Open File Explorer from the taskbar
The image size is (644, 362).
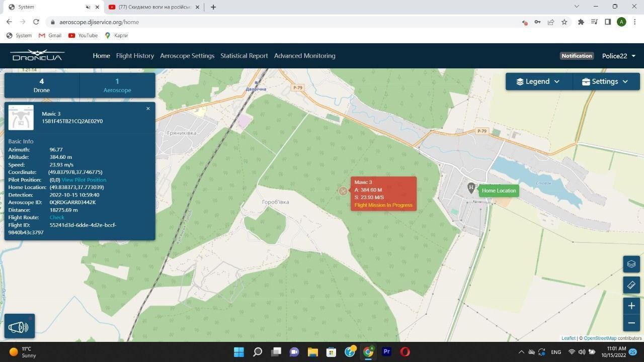[312, 352]
